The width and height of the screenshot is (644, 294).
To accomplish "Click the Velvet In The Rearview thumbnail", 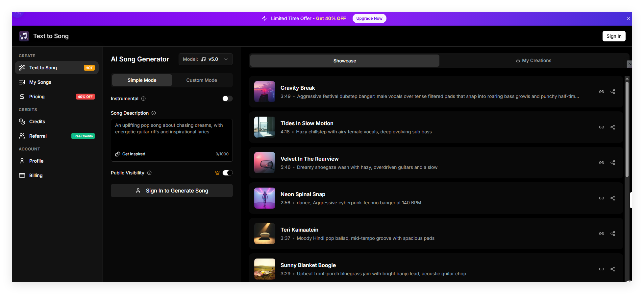I will 264,163.
